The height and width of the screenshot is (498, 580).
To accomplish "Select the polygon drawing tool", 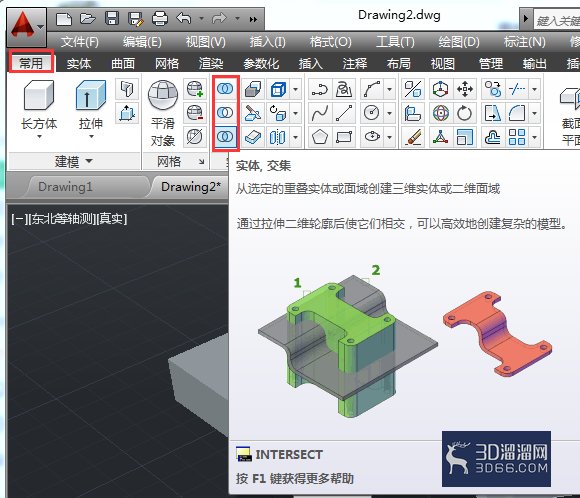I will [x=320, y=137].
